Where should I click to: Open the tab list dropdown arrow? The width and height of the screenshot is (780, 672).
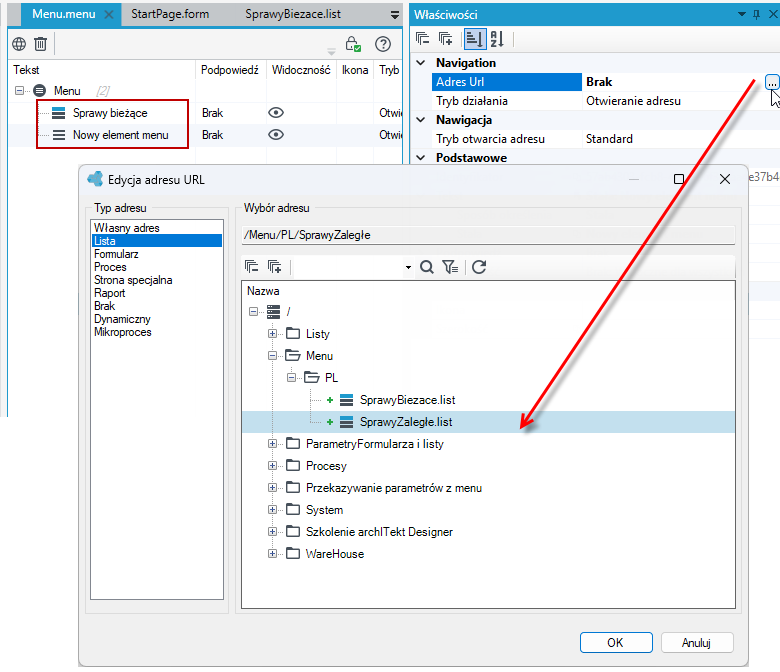(x=395, y=15)
